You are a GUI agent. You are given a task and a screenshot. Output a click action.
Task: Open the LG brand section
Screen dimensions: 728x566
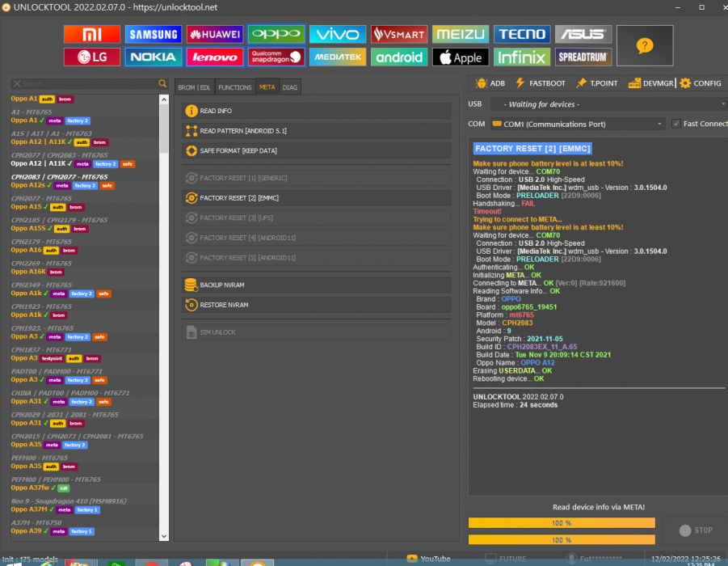tap(92, 57)
